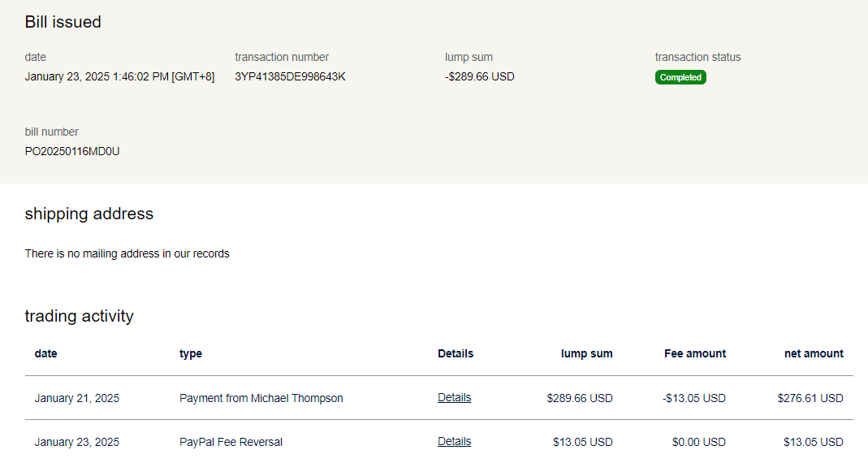Viewport: 868px width, 463px height.
Task: Open Details for PayPal Fee Reversal
Action: (454, 442)
